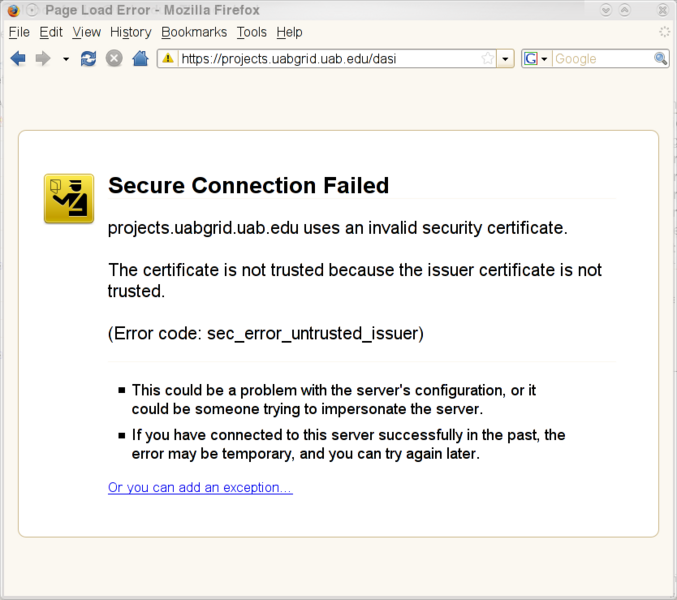Open the File menu

click(x=19, y=32)
